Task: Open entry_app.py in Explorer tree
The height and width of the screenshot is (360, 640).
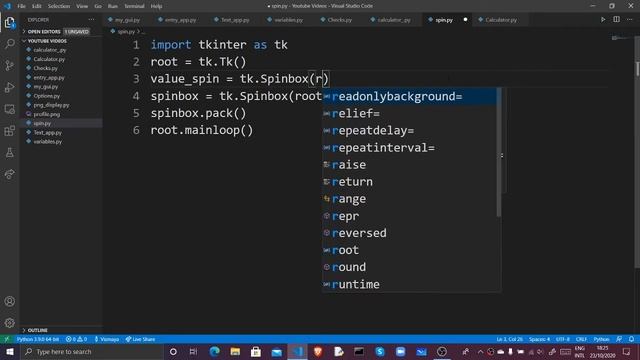Action: [49, 78]
